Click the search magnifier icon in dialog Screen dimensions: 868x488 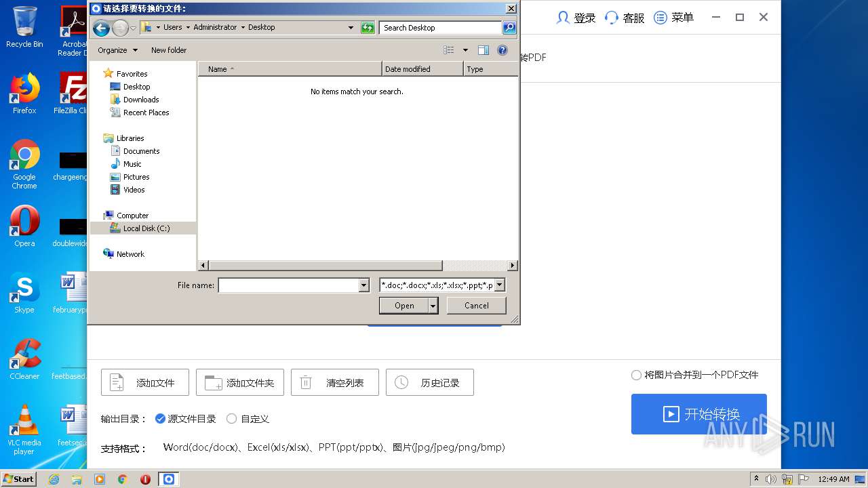click(509, 28)
